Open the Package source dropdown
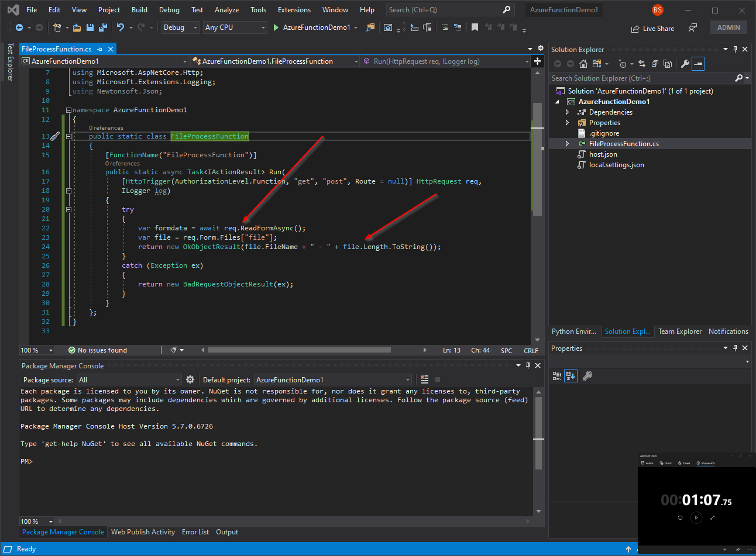The image size is (756, 556). [x=129, y=379]
